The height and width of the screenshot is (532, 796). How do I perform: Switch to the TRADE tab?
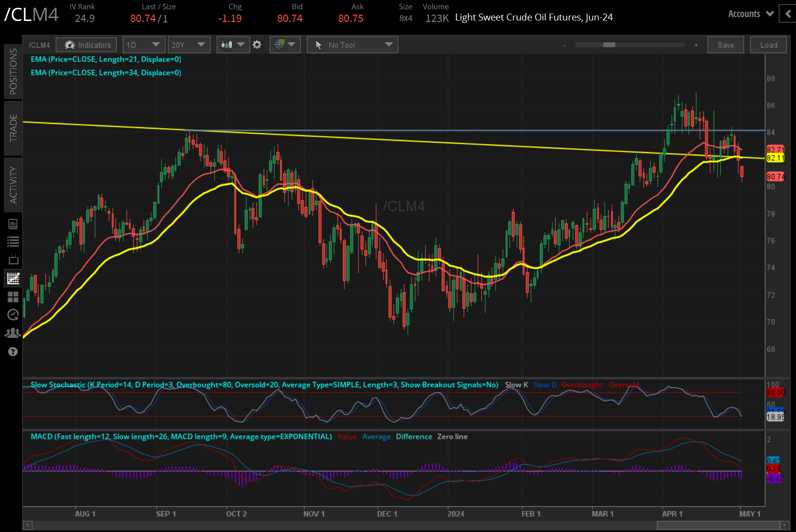tap(13, 128)
